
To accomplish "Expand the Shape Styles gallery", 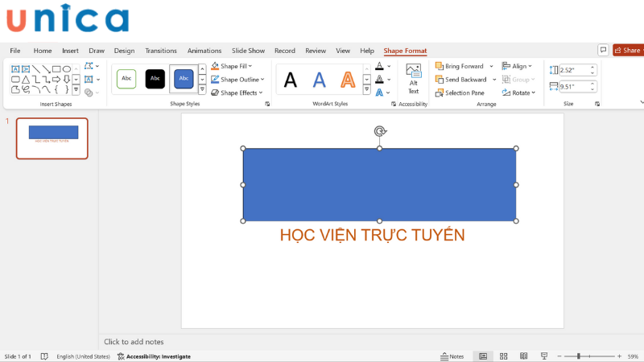I will (x=202, y=89).
